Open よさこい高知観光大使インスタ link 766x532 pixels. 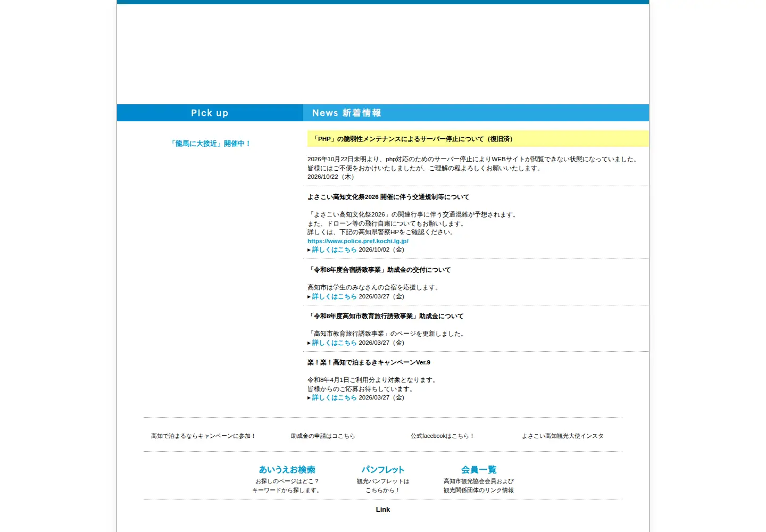click(563, 436)
